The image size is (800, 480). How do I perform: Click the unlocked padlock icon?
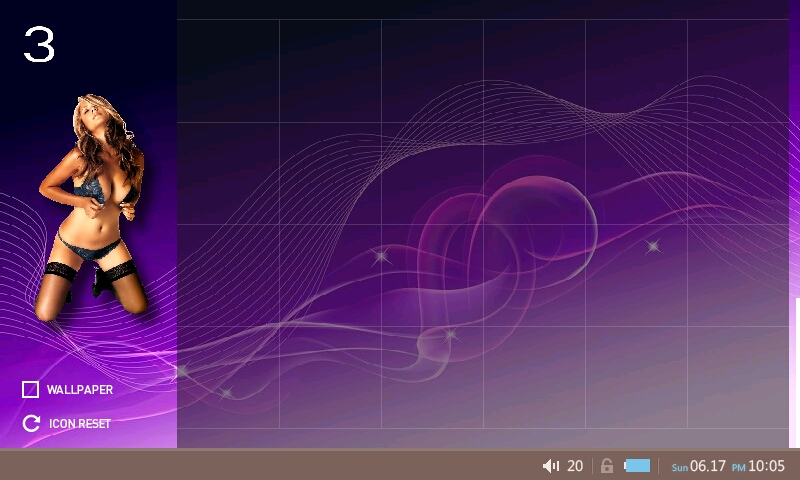(x=607, y=466)
